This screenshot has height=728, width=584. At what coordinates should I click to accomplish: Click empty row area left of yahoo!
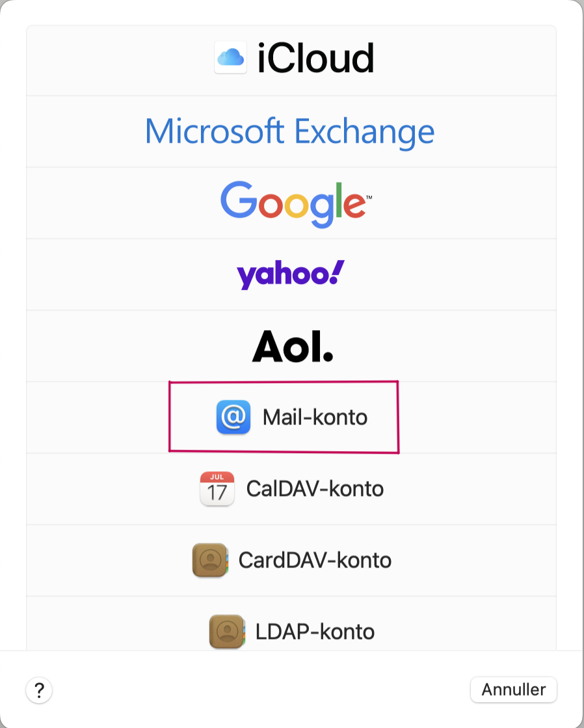point(131,275)
